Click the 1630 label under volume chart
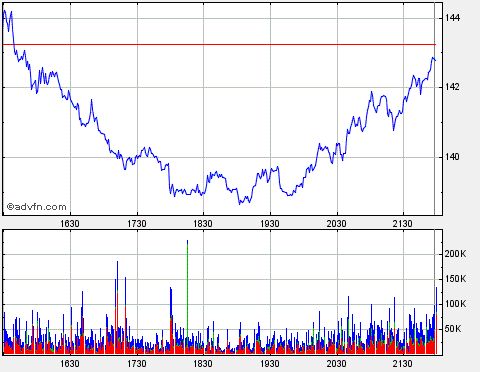 tap(70, 363)
